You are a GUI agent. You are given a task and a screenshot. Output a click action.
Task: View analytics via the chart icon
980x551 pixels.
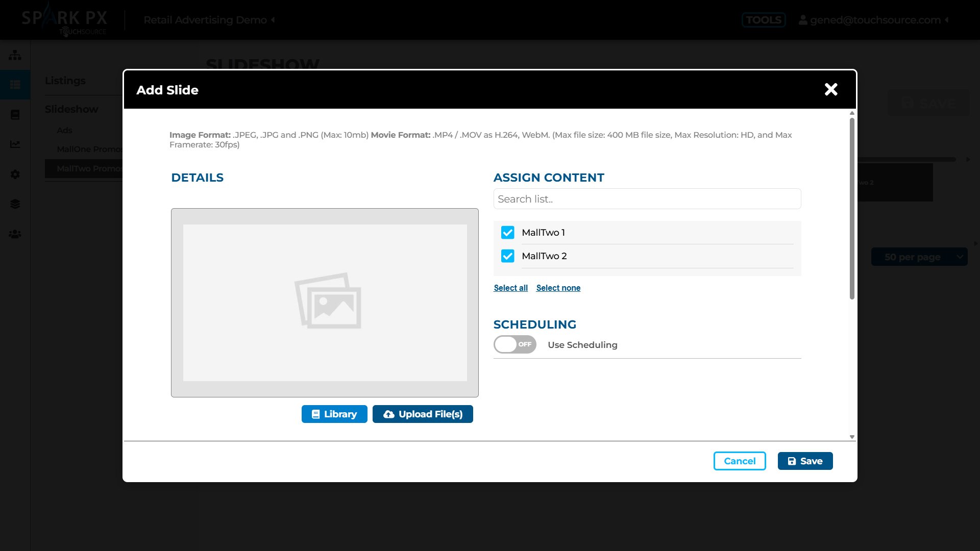click(x=15, y=144)
